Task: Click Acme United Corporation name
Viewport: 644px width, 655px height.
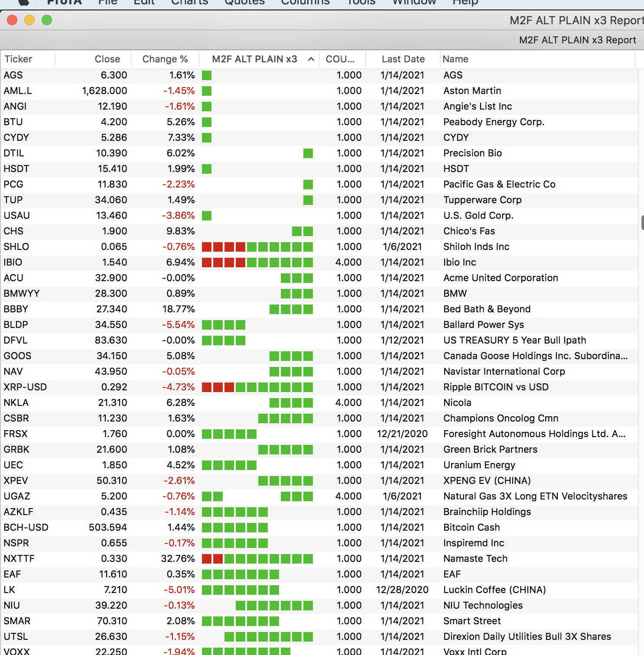Action: pos(501,278)
